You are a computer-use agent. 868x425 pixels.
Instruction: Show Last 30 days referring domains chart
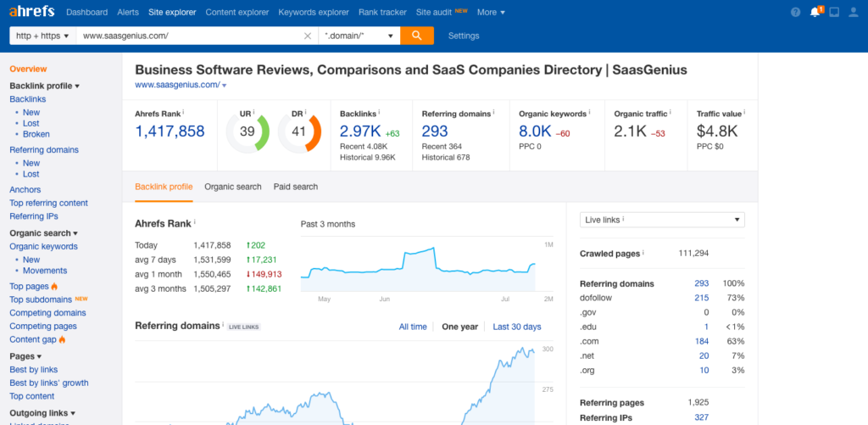point(517,327)
